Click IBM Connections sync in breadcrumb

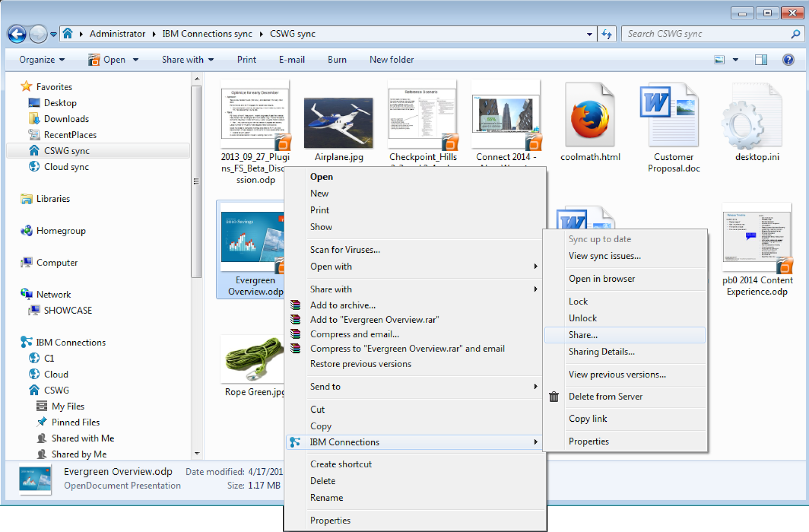click(x=207, y=34)
